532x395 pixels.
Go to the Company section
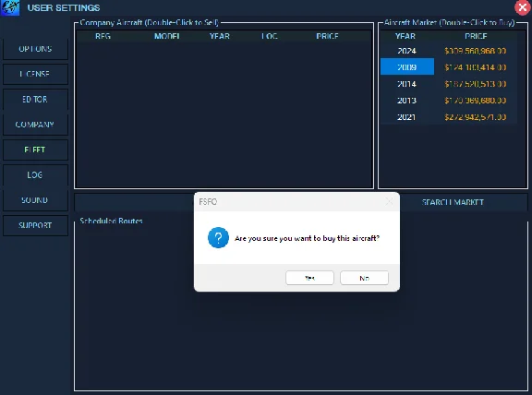coord(35,125)
